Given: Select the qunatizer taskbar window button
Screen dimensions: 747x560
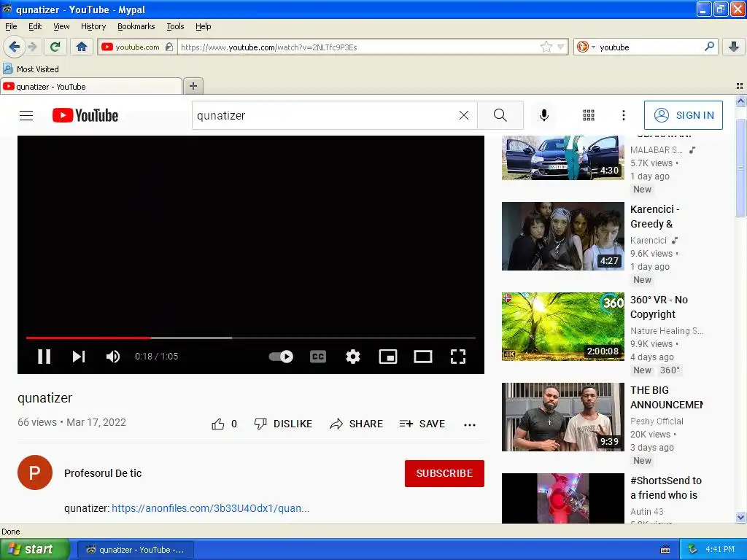Looking at the screenshot, I should (135, 550).
